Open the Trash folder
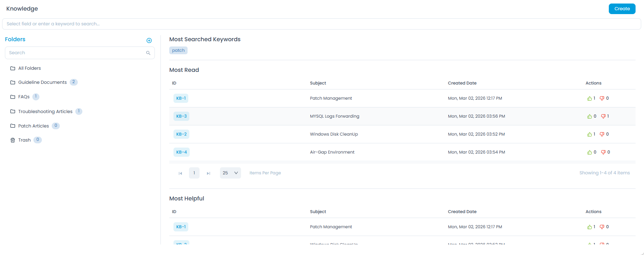 tap(24, 140)
